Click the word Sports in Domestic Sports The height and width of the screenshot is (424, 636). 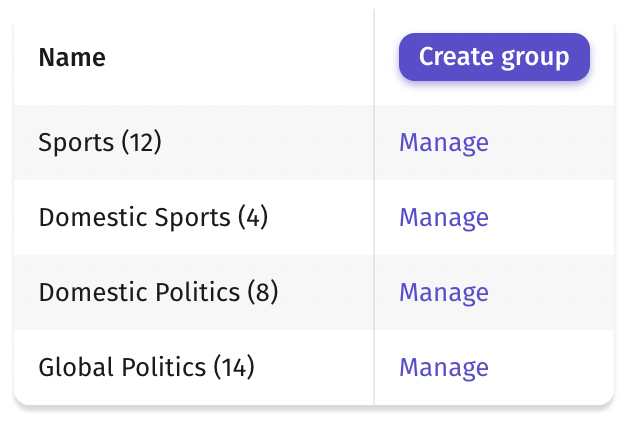click(193, 218)
